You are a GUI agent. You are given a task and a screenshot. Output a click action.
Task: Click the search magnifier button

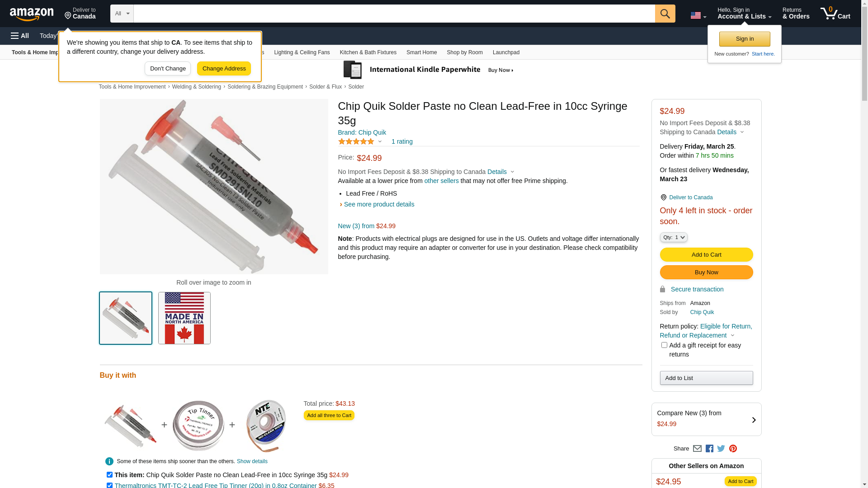[x=665, y=14]
